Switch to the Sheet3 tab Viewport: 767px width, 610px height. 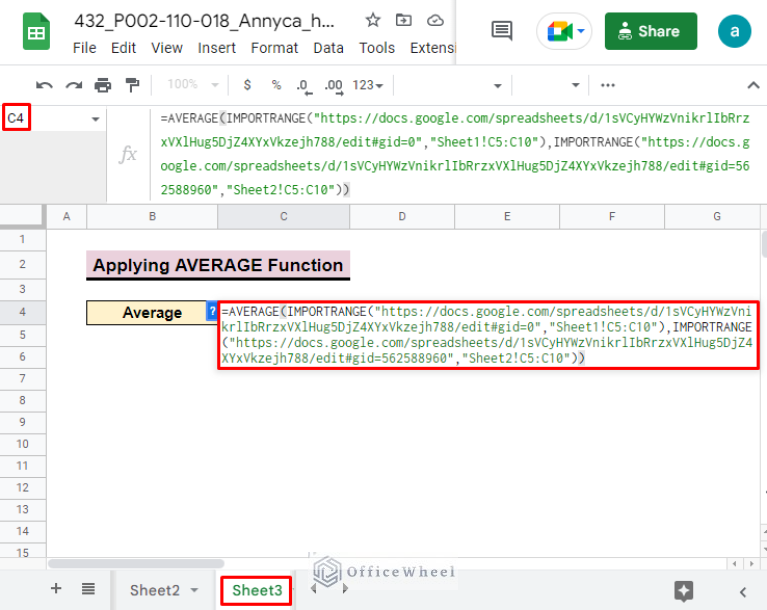[x=257, y=590]
